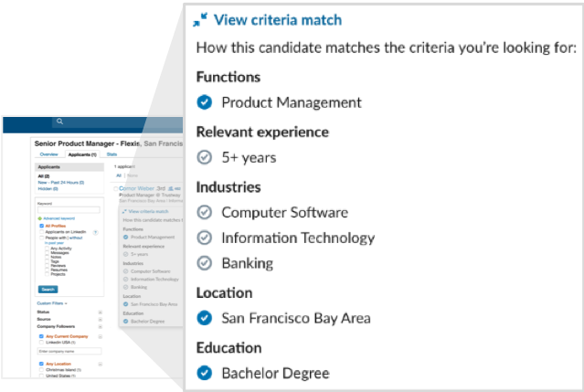Toggle the Any Current Company checkbox
Viewport: 584px width, 392px height.
[39, 335]
